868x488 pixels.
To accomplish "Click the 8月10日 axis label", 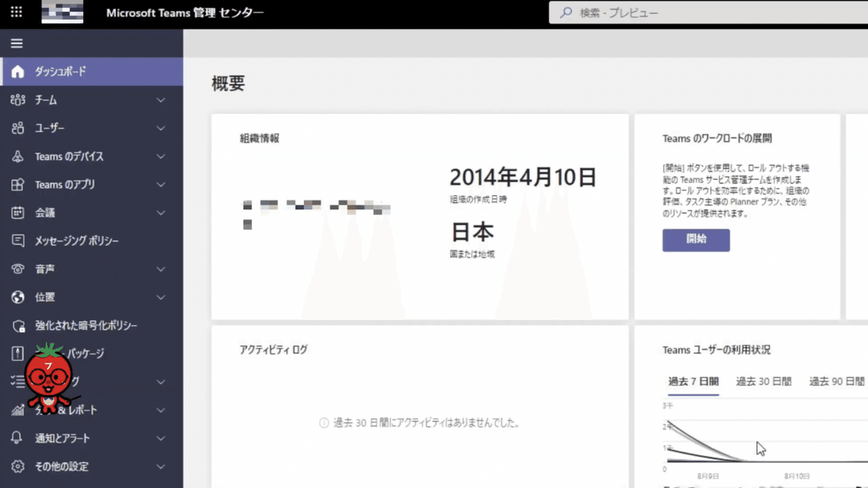I will pos(797,476).
